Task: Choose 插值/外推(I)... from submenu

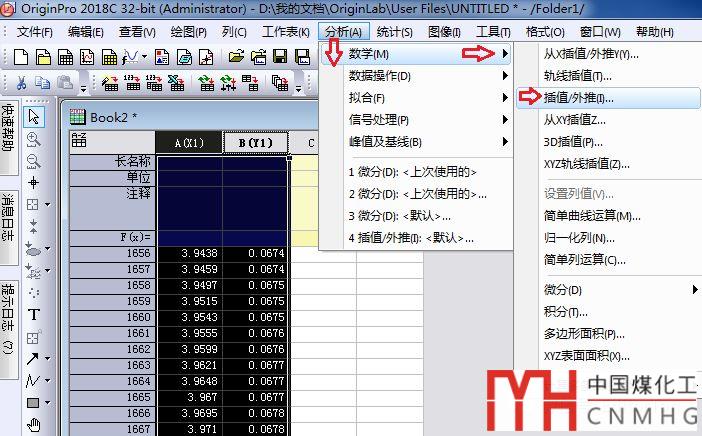Action: (578, 98)
